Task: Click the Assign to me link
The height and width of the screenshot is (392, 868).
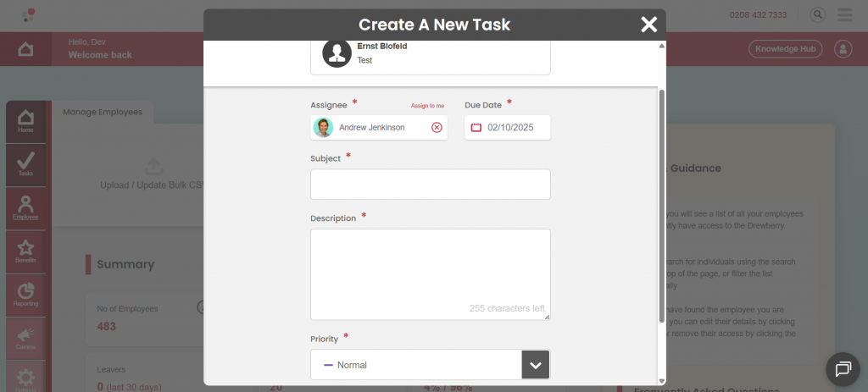Action: pos(427,106)
